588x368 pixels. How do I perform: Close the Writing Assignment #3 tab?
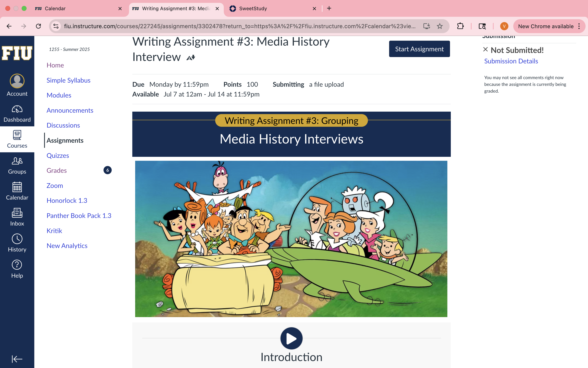tap(217, 9)
